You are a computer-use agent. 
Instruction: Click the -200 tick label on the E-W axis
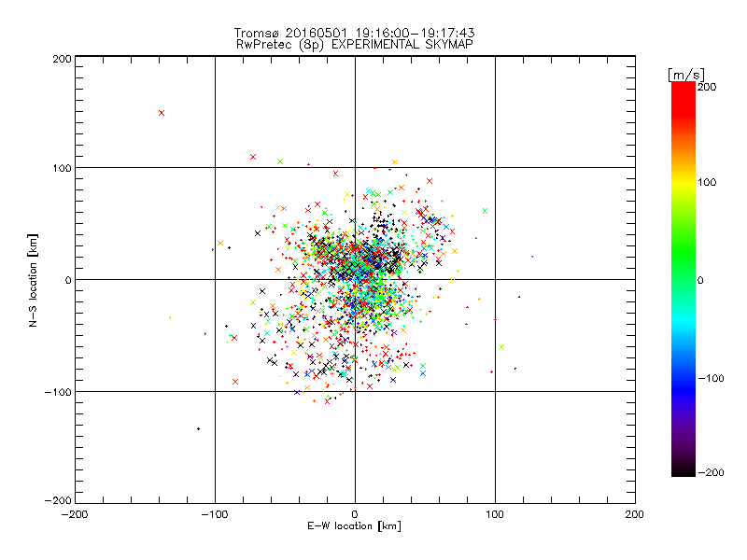(x=75, y=514)
